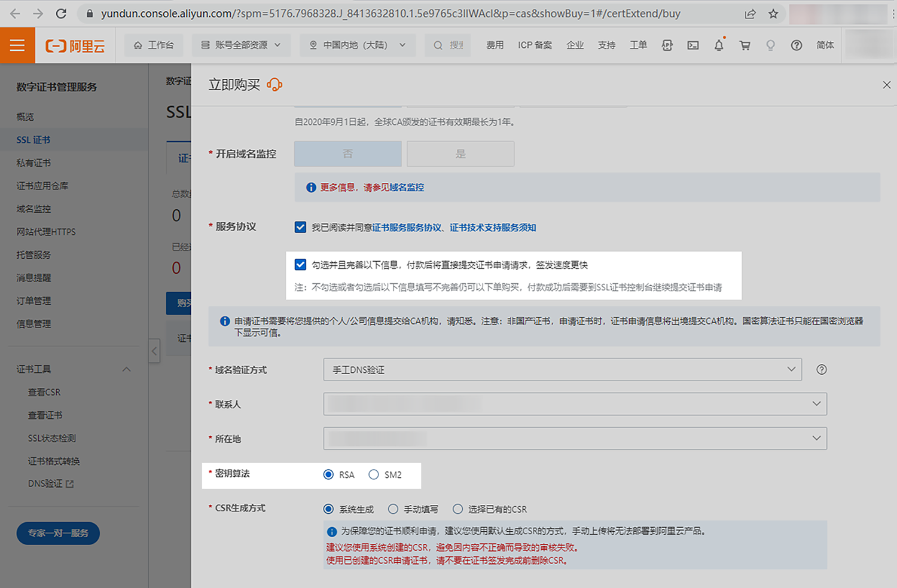
Task: Choose 手动填写 CSR generation method
Action: click(x=393, y=509)
